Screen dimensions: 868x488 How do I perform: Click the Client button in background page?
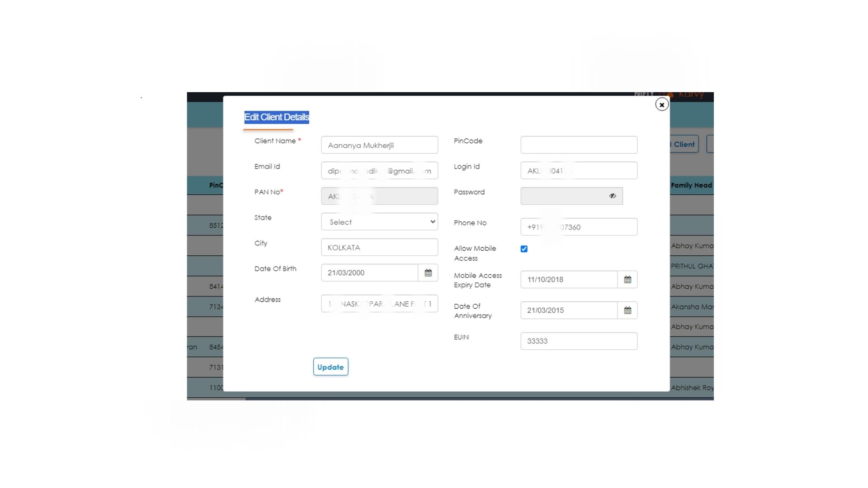684,145
